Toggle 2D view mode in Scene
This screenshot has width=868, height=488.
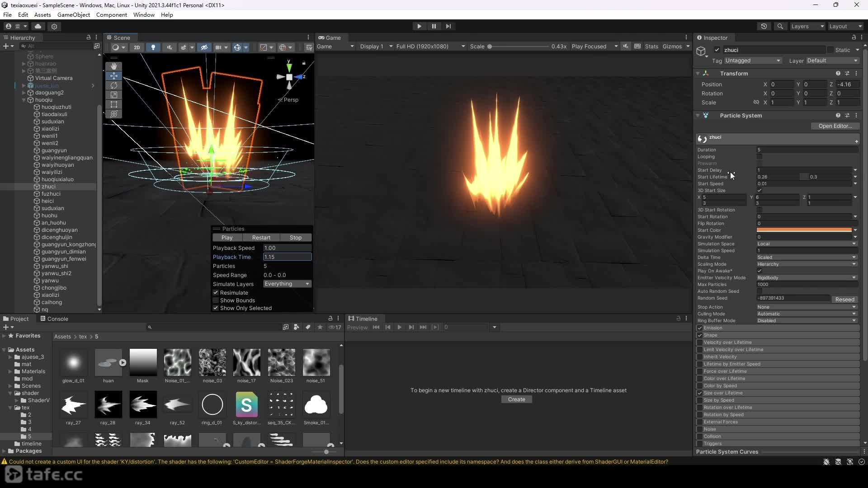137,47
